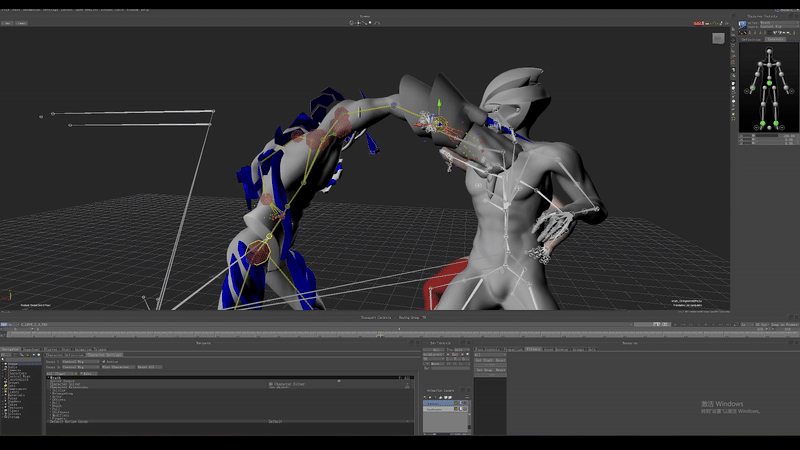Viewport: 800px width, 450px height.
Task: Open the FCurves tab
Action: pos(51,349)
